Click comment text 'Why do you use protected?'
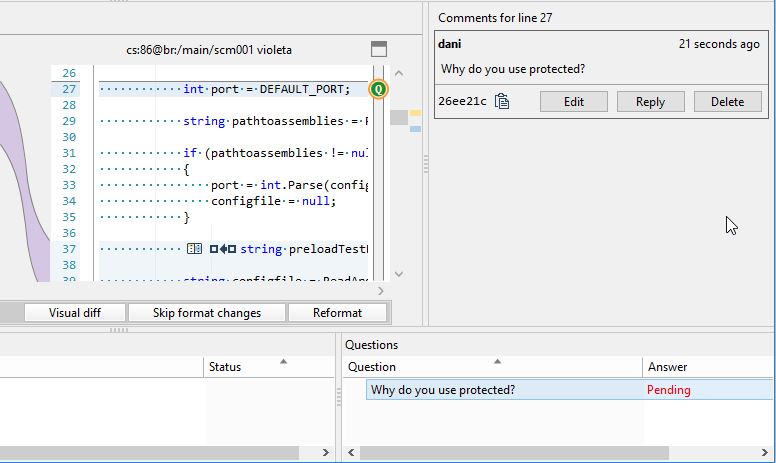 pyautogui.click(x=513, y=69)
